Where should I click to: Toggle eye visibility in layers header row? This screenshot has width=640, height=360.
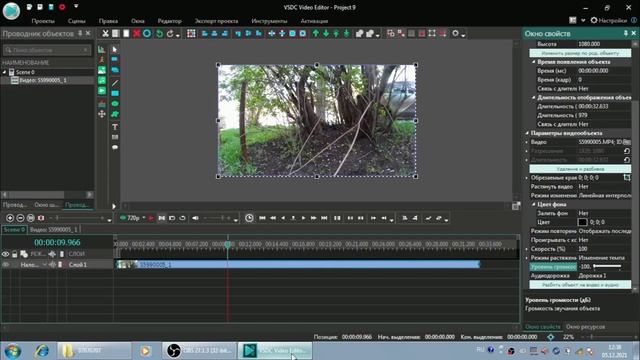pyautogui.click(x=5, y=254)
